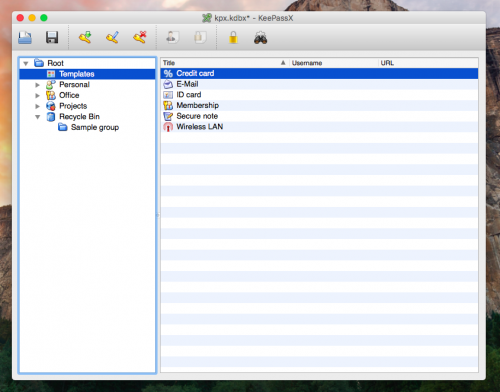Select the Personal group label
The height and width of the screenshot is (392, 500).
[x=74, y=85]
